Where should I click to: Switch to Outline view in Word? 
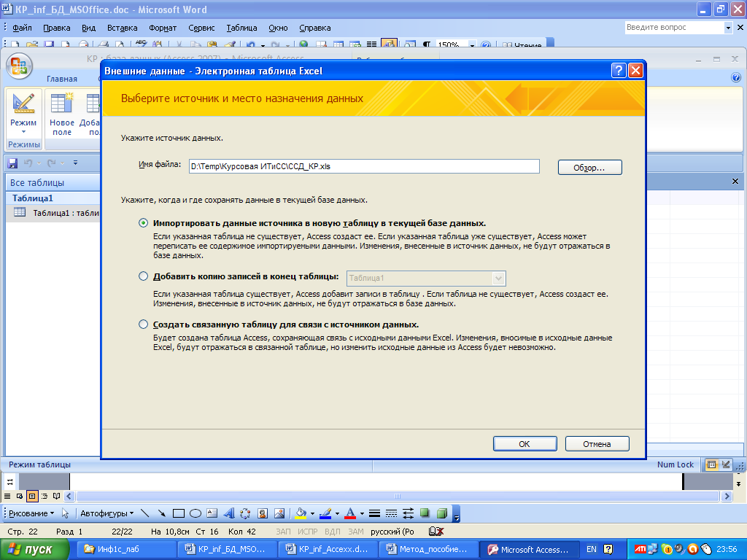point(44,496)
